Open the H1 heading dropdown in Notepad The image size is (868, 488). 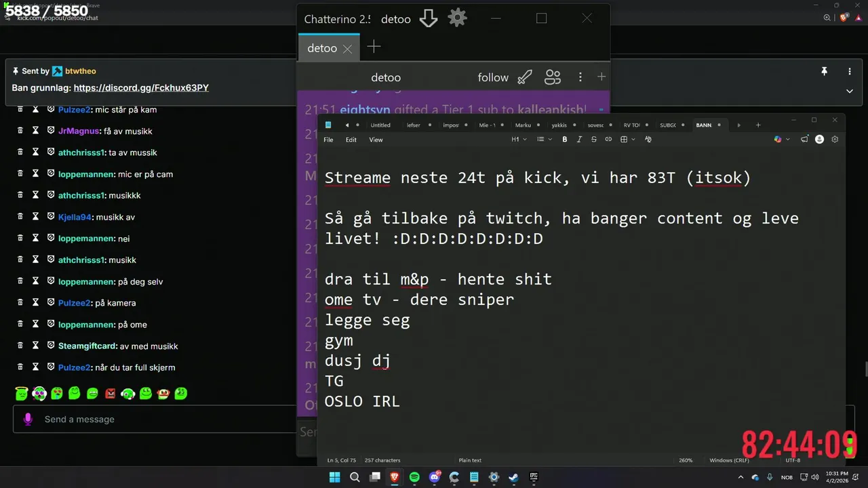[518, 140]
